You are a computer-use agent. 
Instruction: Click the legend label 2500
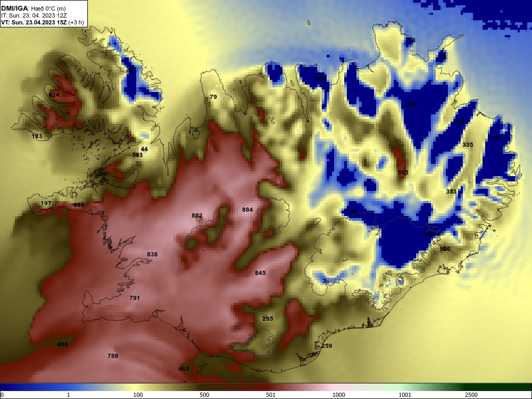(471, 395)
